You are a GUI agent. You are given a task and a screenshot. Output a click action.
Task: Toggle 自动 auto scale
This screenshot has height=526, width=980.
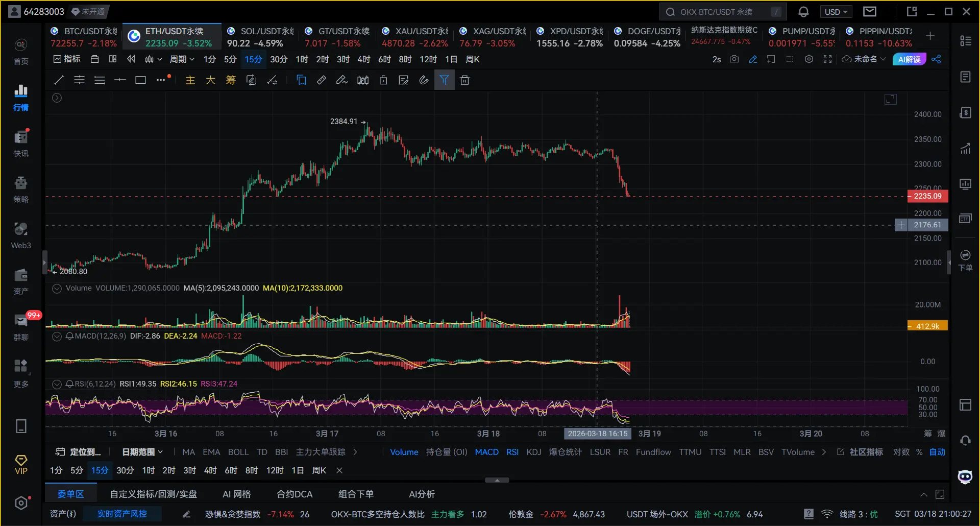[937, 452]
